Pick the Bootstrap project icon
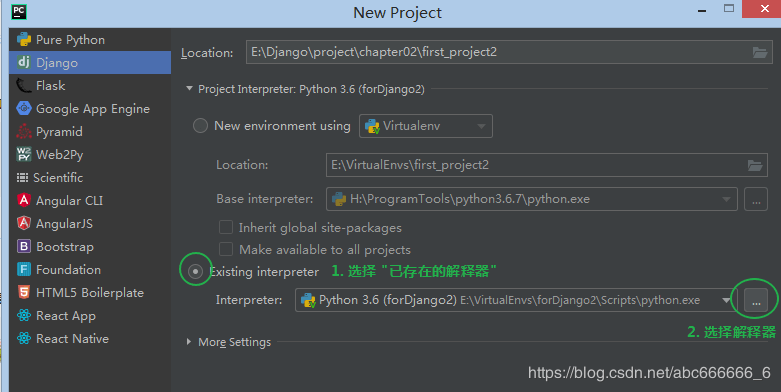This screenshot has height=392, width=781. [x=24, y=246]
